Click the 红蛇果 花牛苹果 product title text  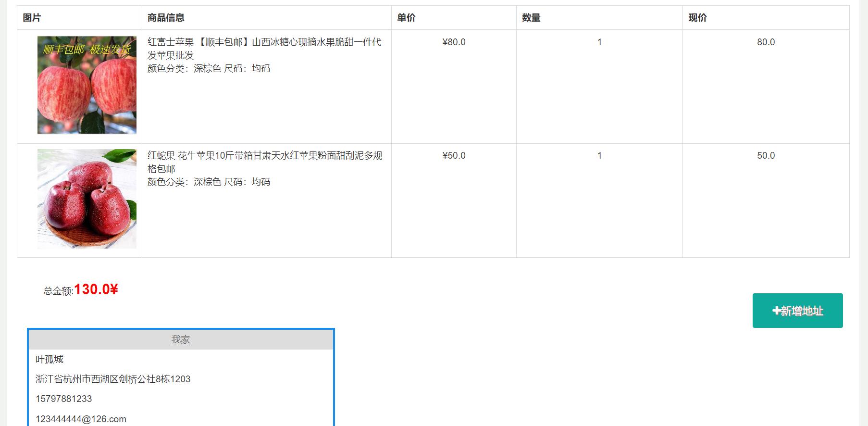[x=265, y=162]
